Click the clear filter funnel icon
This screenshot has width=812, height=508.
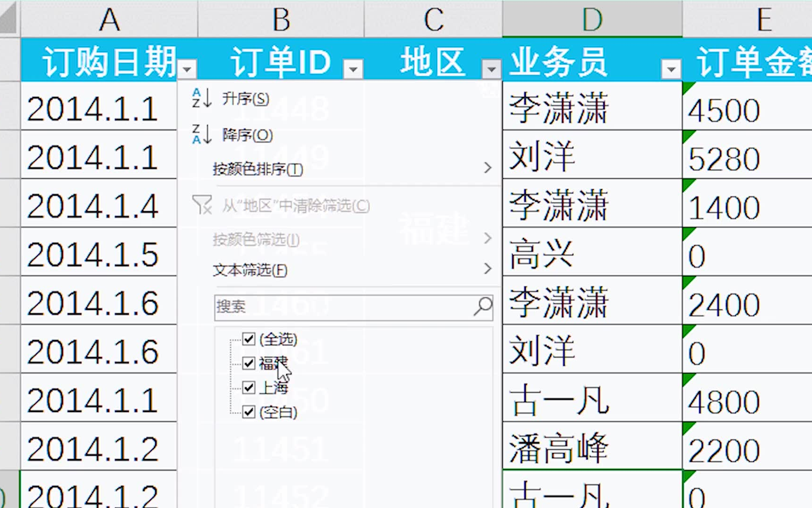tap(202, 206)
